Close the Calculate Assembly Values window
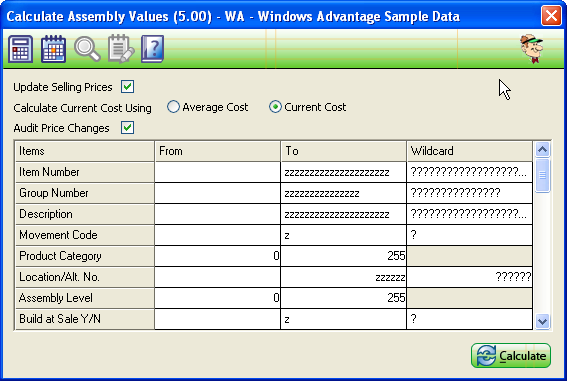This screenshot has width=567, height=381. 551,16
